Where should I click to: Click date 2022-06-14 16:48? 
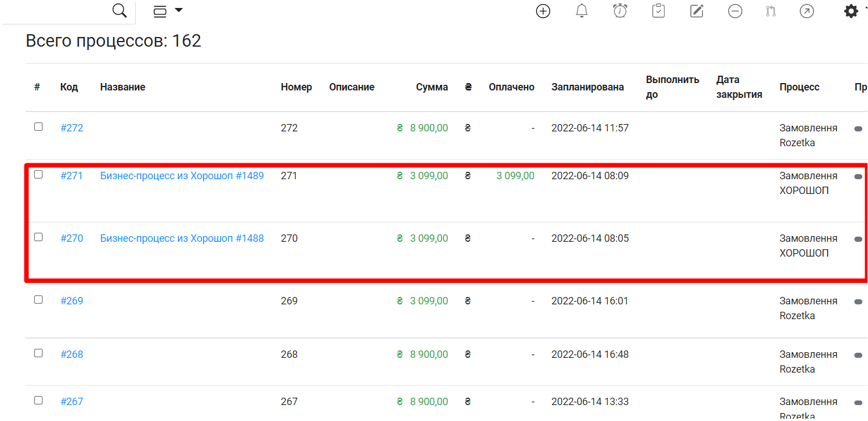click(x=590, y=354)
